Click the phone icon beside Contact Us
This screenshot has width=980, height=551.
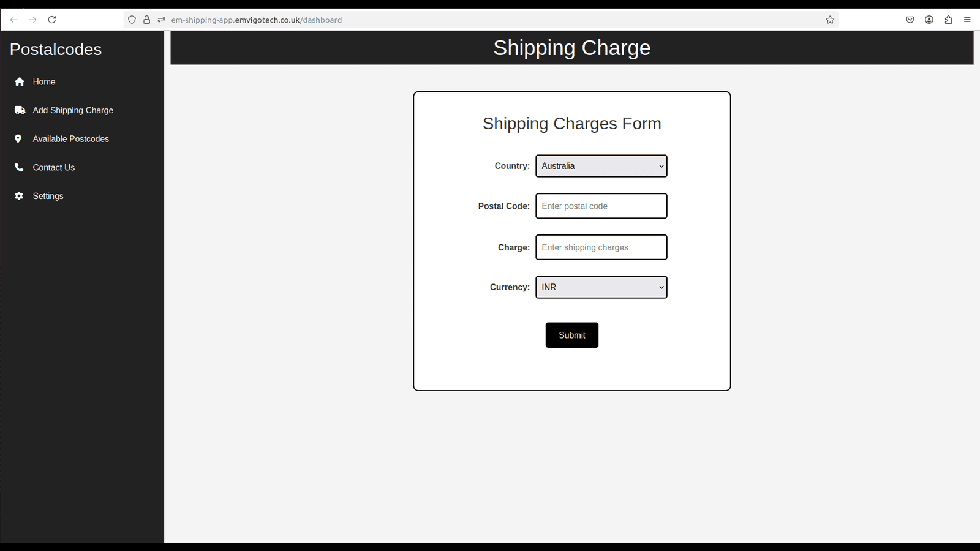19,167
